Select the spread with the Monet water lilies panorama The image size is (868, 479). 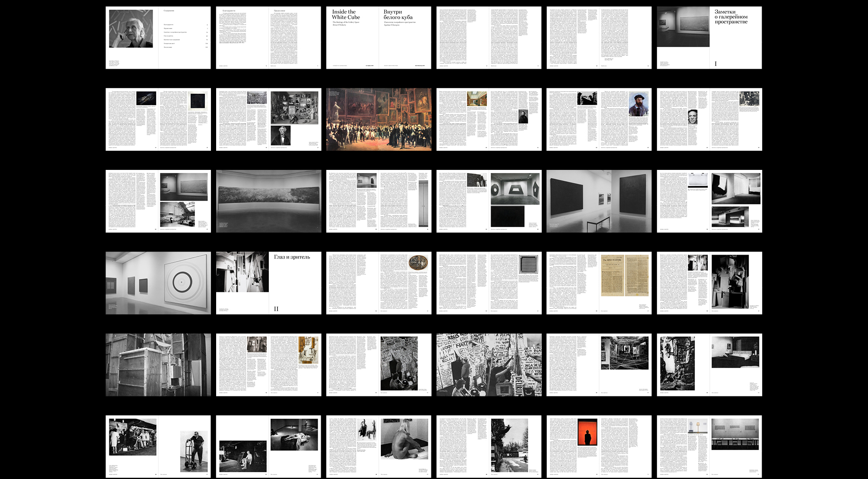click(x=268, y=201)
